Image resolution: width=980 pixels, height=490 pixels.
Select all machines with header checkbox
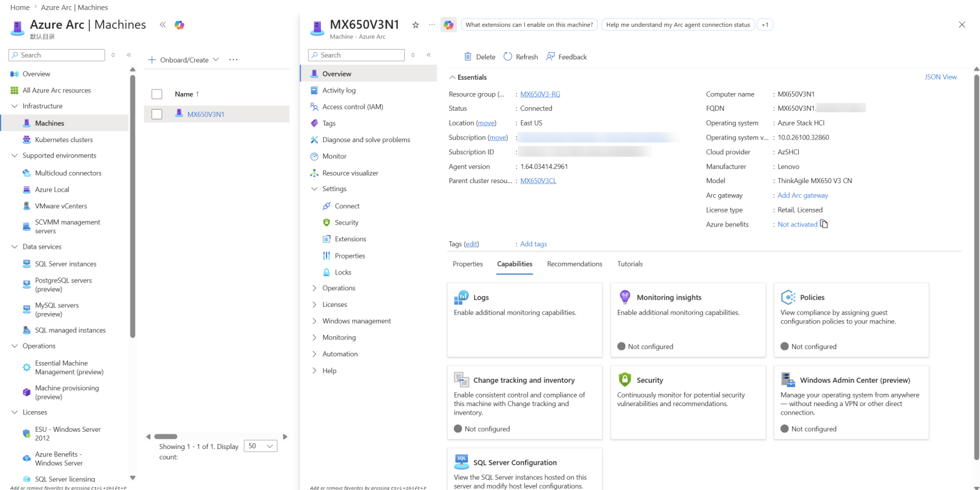pos(157,94)
